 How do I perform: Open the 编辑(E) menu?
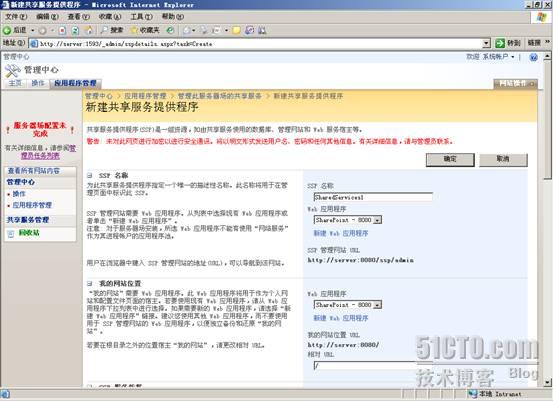click(47, 17)
